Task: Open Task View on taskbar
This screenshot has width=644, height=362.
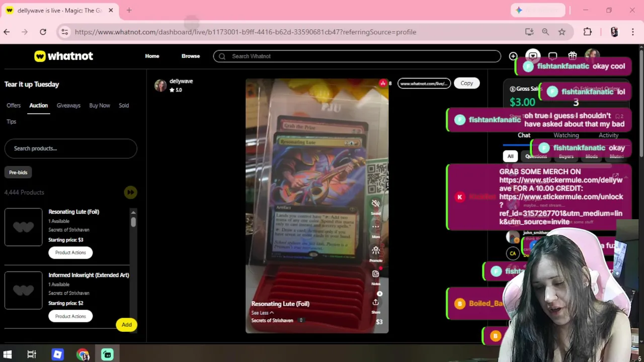Action: click(x=32, y=354)
